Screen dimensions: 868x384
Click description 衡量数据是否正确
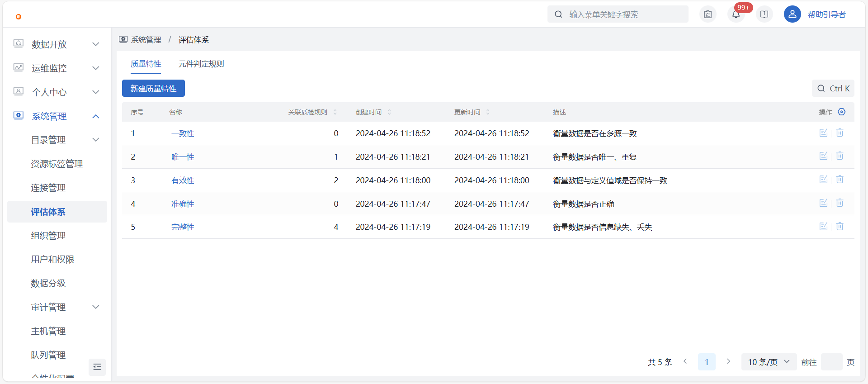click(x=584, y=204)
